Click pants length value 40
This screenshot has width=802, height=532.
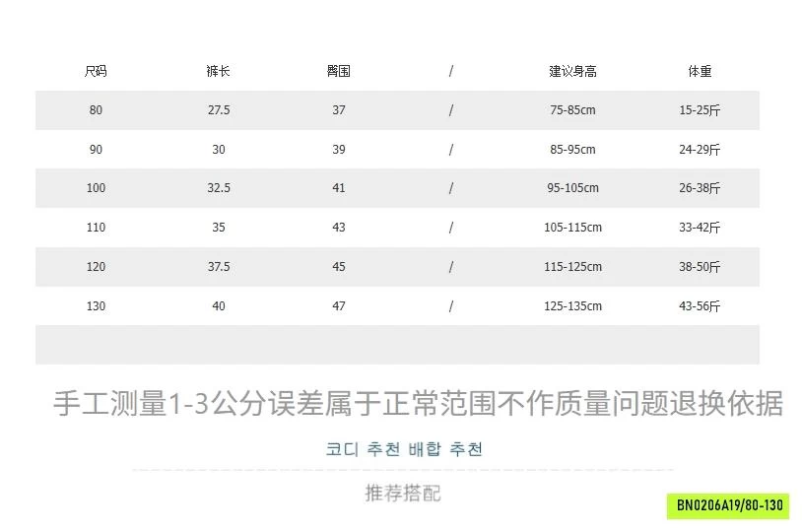(x=219, y=305)
